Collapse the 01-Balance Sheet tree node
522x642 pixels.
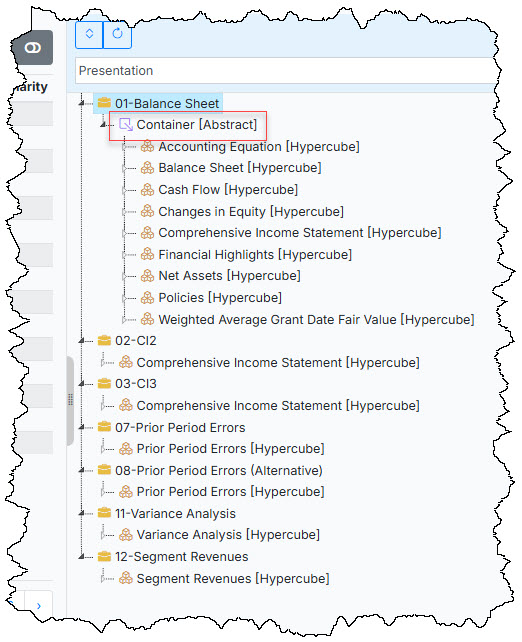pyautogui.click(x=81, y=103)
